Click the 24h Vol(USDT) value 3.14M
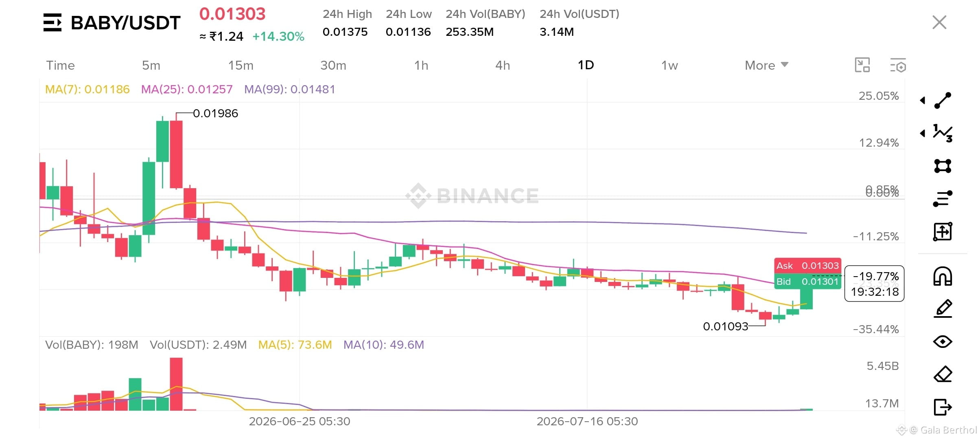The image size is (980, 440). (557, 32)
